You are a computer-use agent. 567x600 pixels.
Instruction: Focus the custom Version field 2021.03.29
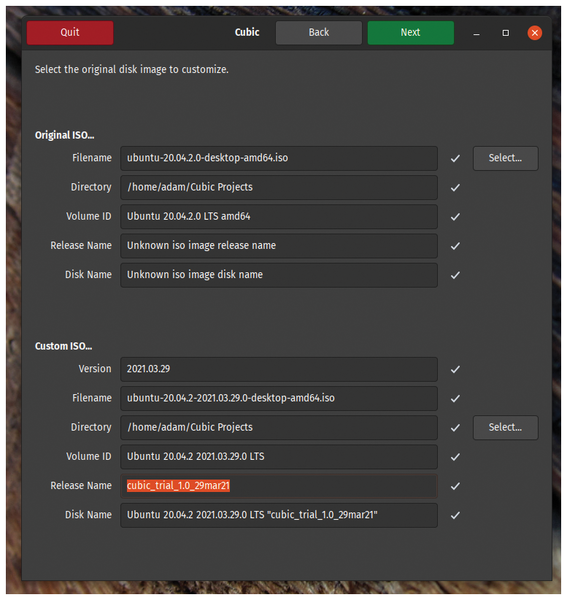pos(279,369)
